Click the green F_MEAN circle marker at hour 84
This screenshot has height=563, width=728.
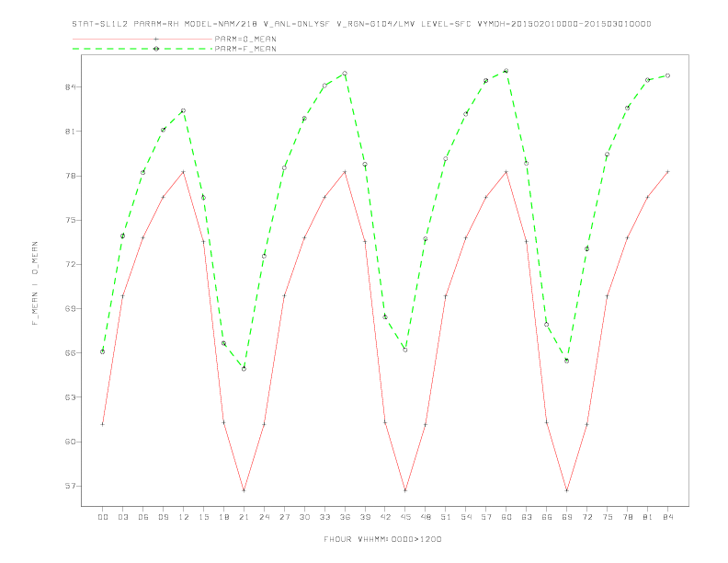click(667, 75)
